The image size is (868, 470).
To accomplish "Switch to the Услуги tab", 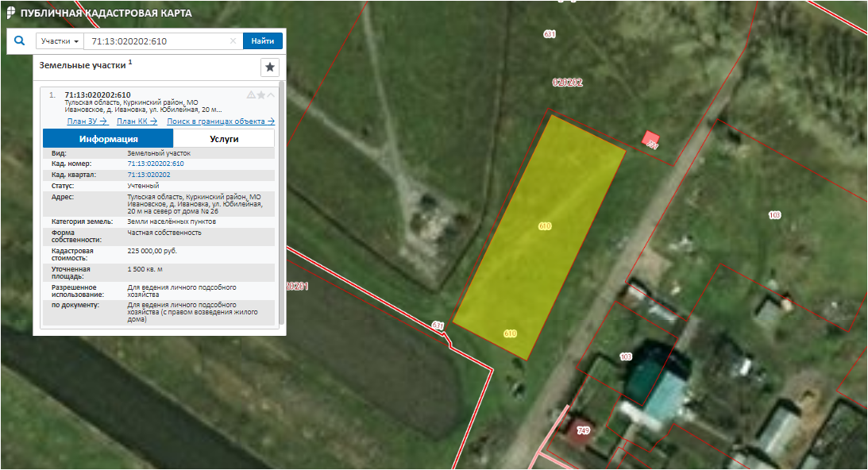I will click(224, 139).
